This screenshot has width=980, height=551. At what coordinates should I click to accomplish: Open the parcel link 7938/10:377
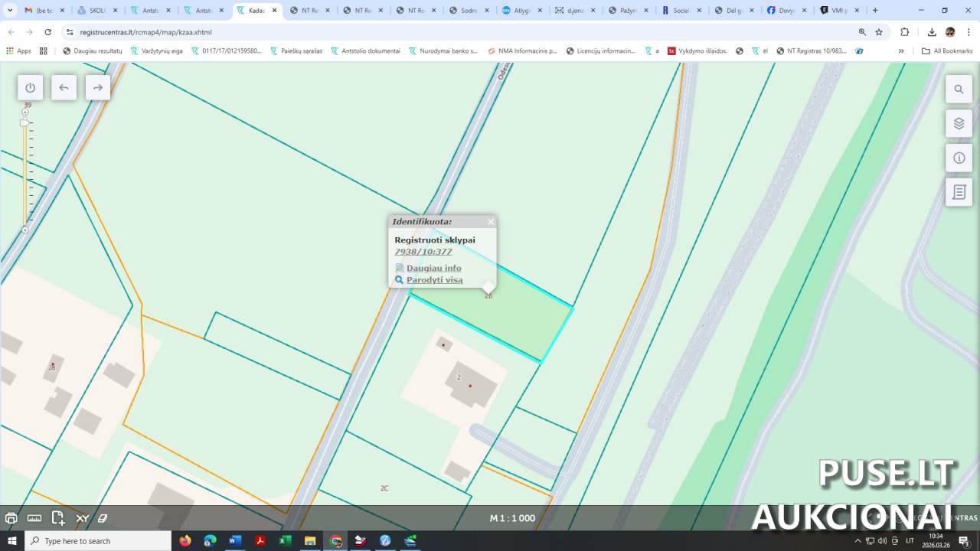tap(423, 252)
